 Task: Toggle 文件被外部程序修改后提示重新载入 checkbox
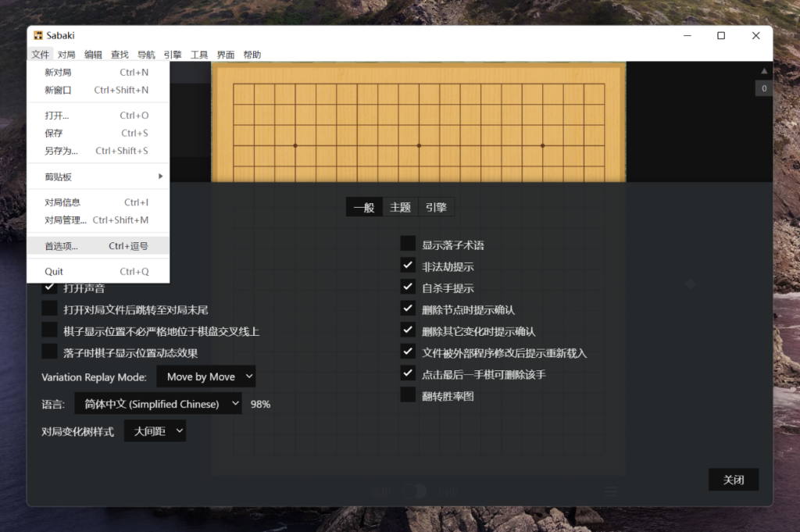408,352
